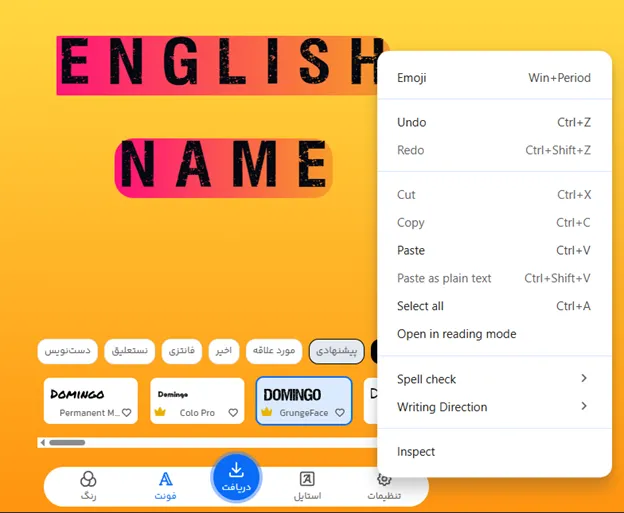The height and width of the screenshot is (513, 624).
Task: Select the handwriting (دست‌نویس) font category
Action: [67, 351]
